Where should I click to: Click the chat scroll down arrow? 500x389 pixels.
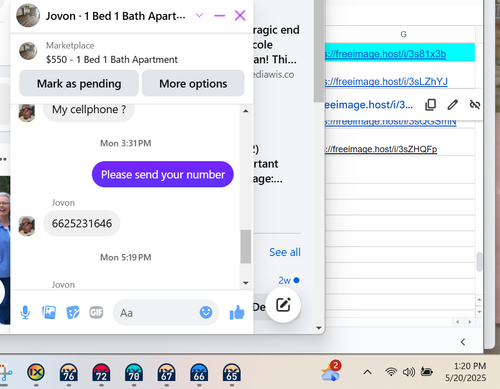[246, 283]
